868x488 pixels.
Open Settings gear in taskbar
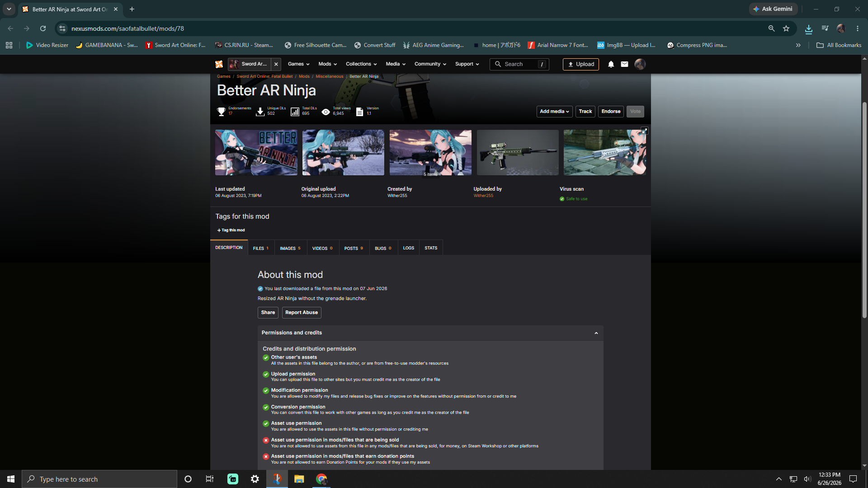coord(255,479)
